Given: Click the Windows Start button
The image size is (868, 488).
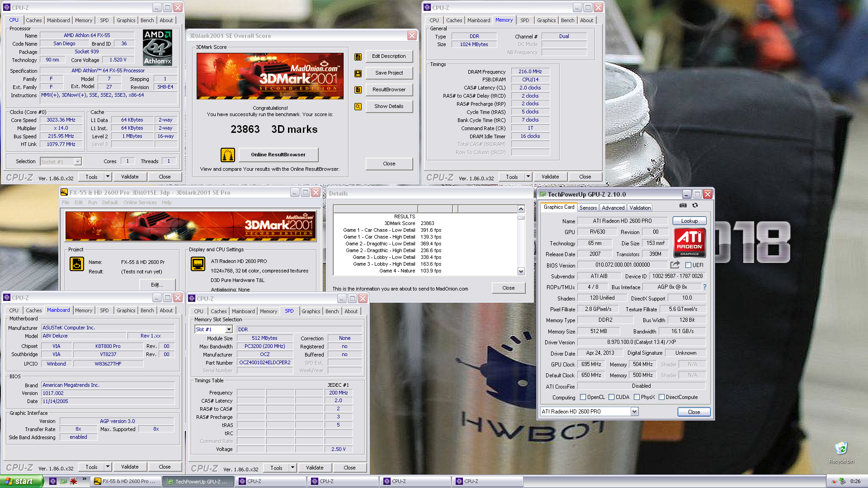Looking at the screenshot, I should (21, 481).
